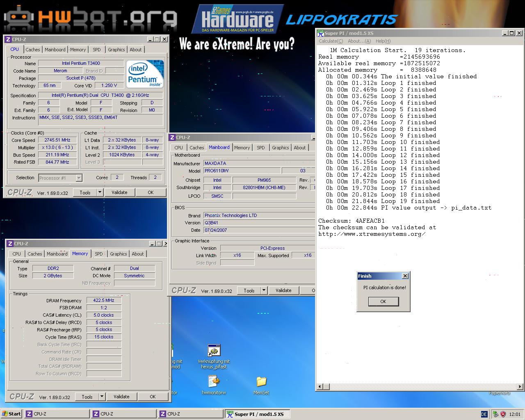The width and height of the screenshot is (525, 420).
Task: Click the Z icon of top CPU-Z window
Action: point(8,39)
